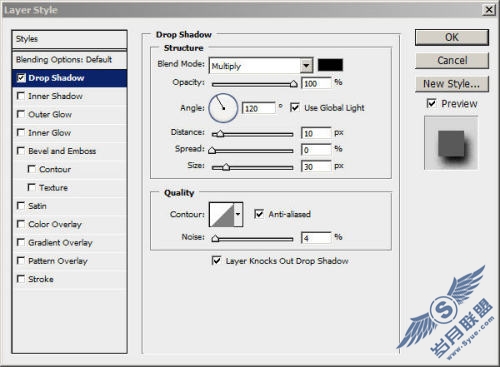The width and height of the screenshot is (500, 367).
Task: Select Bevel and Emboss in list
Action: 62,151
